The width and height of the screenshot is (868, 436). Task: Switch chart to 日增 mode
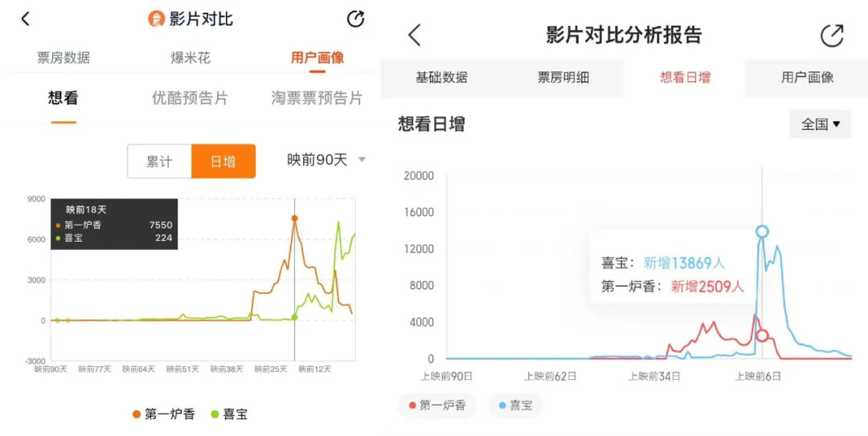(x=223, y=161)
